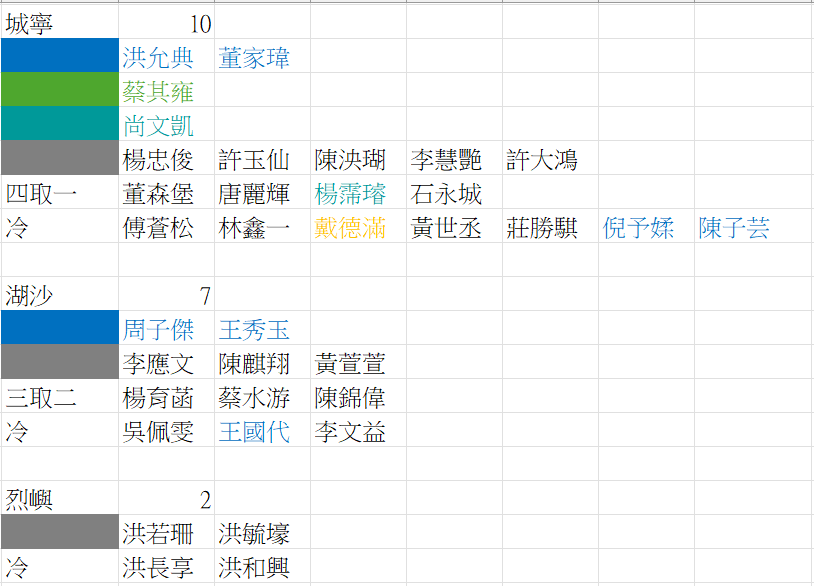Select the cell 傅蒼松
The image size is (814, 586).
167,226
